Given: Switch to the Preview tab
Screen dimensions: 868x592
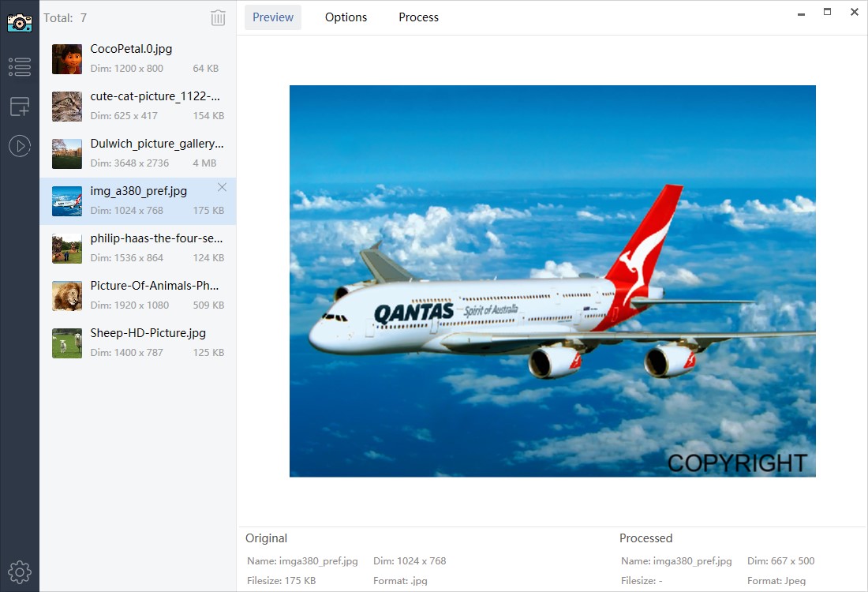Looking at the screenshot, I should 273,17.
